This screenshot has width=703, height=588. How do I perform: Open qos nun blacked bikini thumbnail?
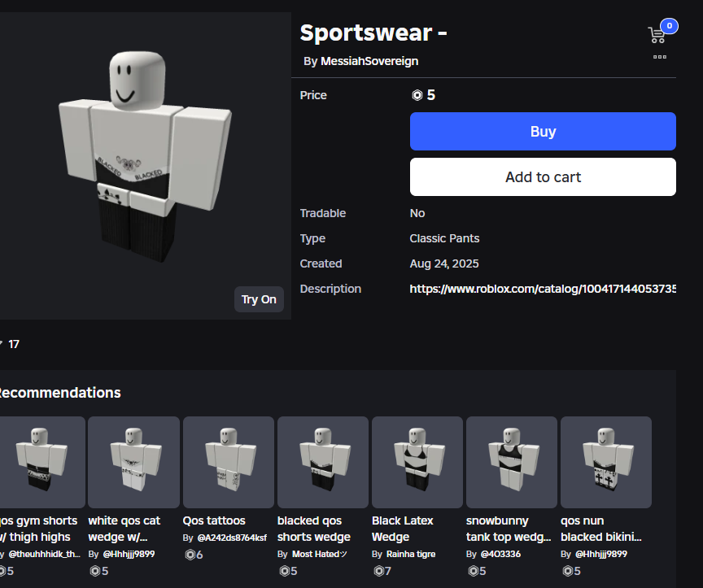[606, 462]
